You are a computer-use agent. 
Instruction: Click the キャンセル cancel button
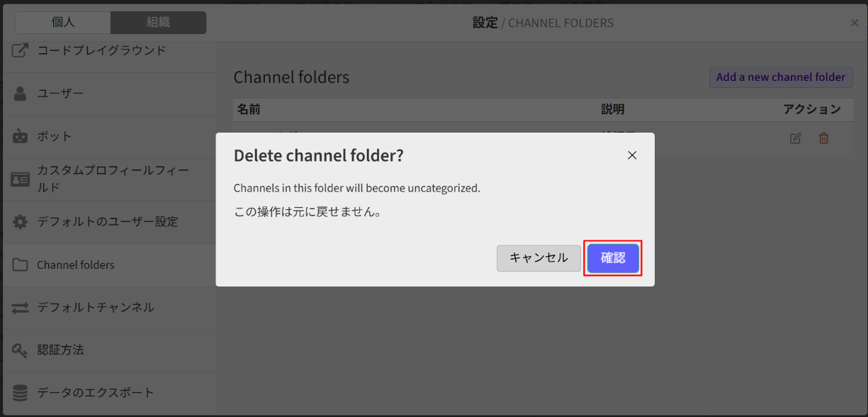coord(539,258)
